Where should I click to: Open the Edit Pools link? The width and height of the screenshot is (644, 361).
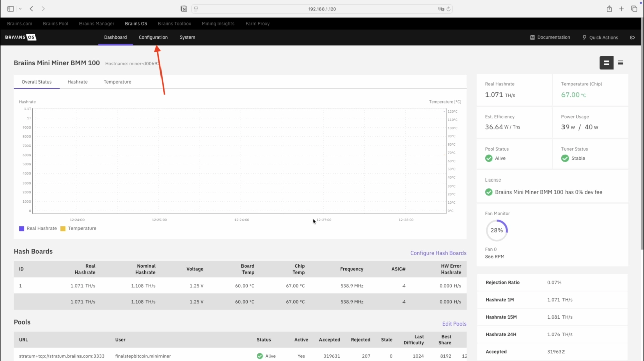click(454, 324)
